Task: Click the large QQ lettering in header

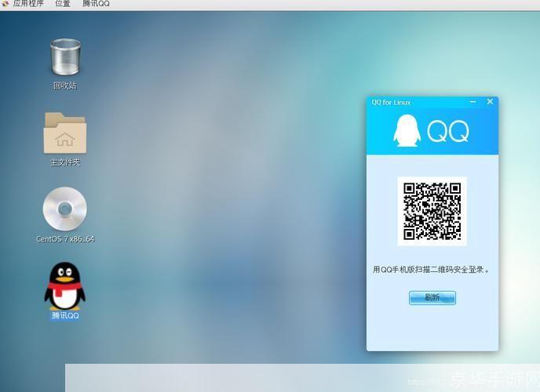Action: click(x=448, y=132)
